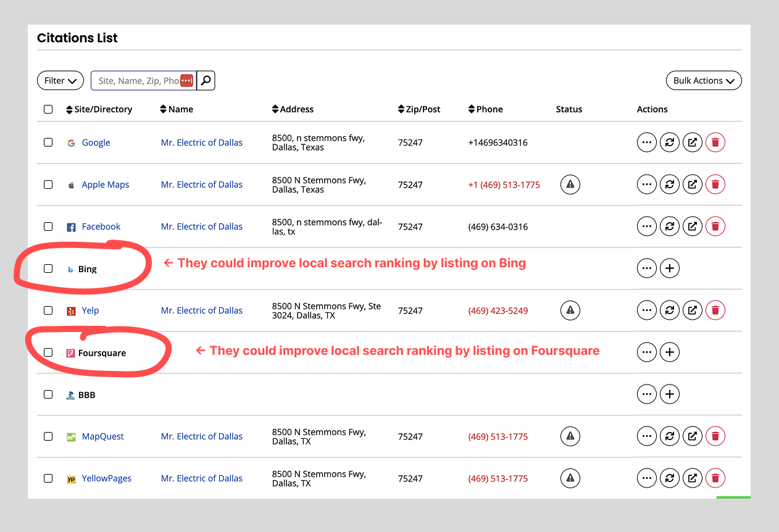Open the Apple Maps directory link
Screen dimensions: 779x532
[x=106, y=185]
